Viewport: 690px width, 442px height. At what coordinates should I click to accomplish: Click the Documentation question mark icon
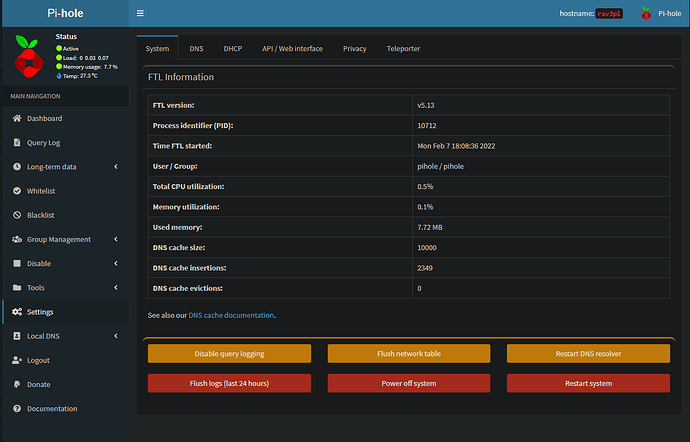[x=17, y=409]
